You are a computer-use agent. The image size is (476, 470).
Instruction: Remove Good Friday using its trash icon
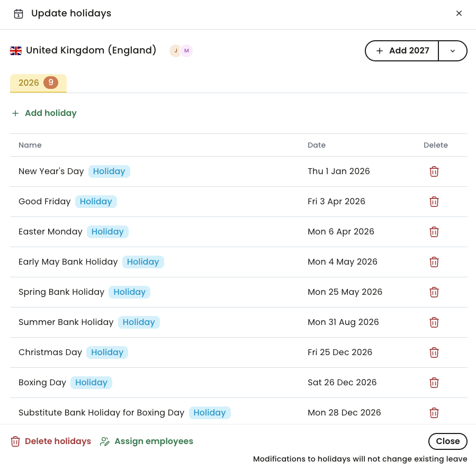[x=434, y=202]
